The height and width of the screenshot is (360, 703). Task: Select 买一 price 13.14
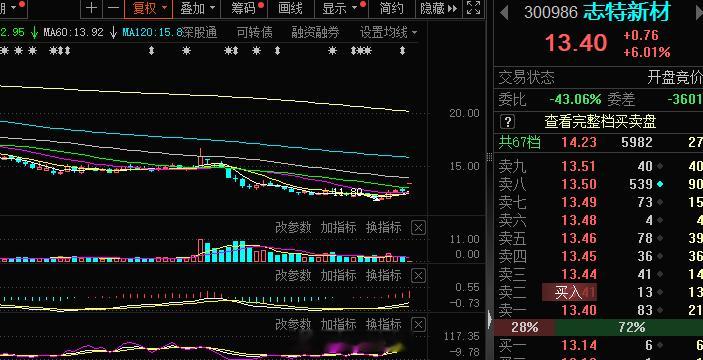(579, 345)
